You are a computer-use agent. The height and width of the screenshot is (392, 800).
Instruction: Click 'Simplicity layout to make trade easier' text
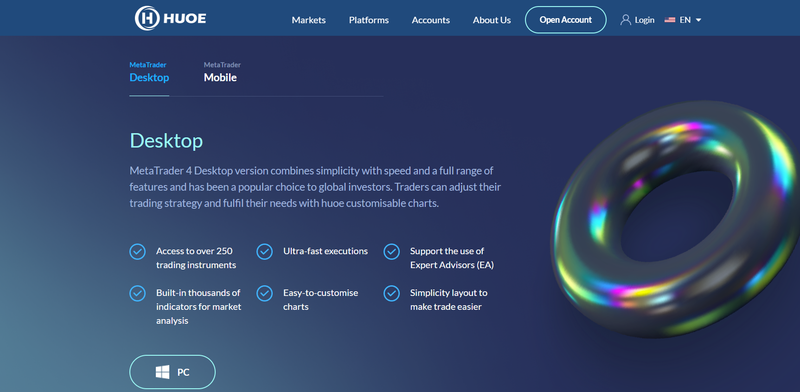(448, 300)
